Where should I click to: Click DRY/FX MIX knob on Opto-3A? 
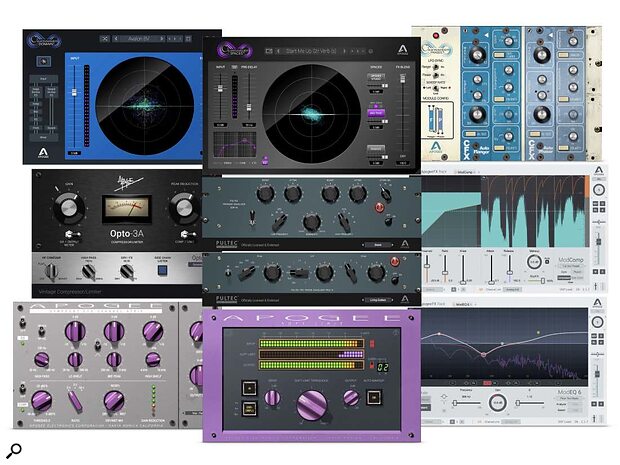tap(127, 272)
